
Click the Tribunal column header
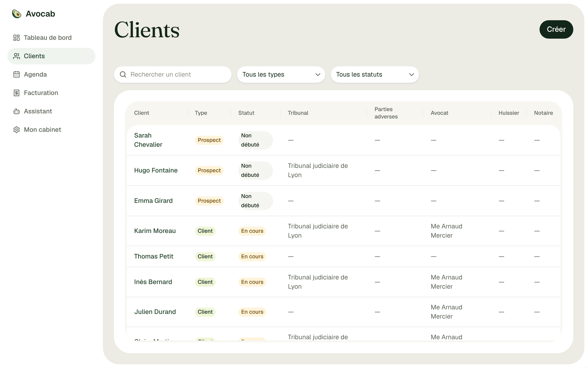click(298, 113)
